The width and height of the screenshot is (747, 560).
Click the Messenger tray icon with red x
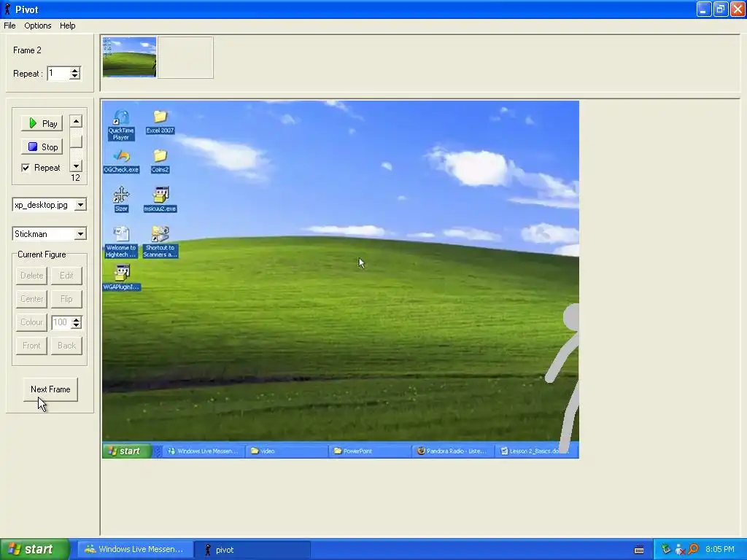click(680, 550)
